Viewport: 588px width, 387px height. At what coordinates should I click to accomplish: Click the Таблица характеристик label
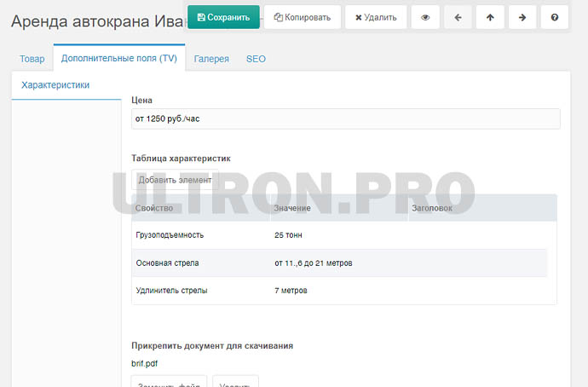pyautogui.click(x=181, y=159)
